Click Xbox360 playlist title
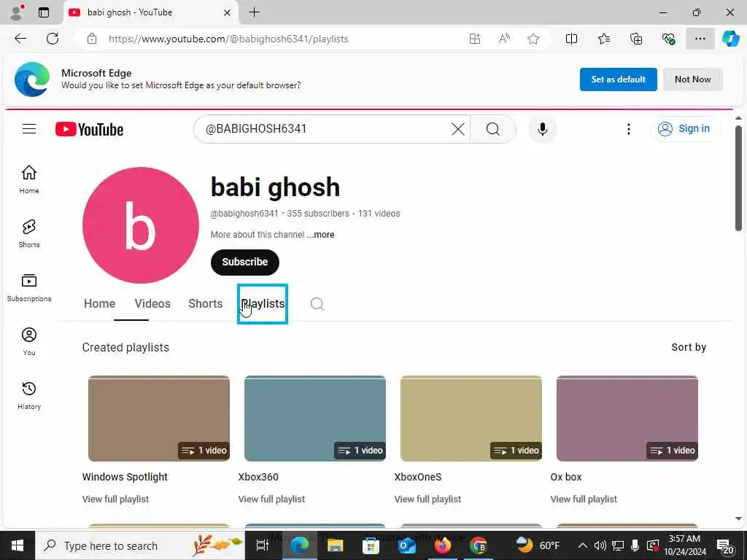Screen dimensions: 747x560 [x=258, y=477]
